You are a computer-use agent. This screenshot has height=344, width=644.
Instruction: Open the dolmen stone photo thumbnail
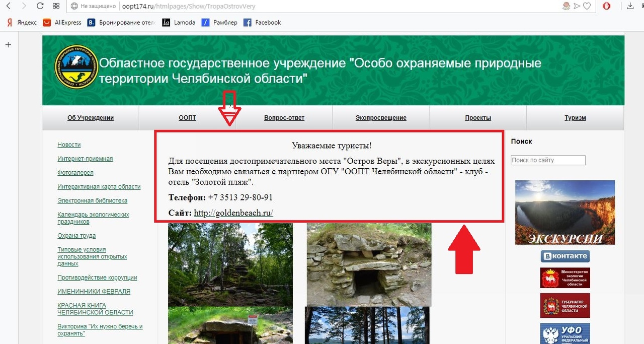[x=369, y=265]
